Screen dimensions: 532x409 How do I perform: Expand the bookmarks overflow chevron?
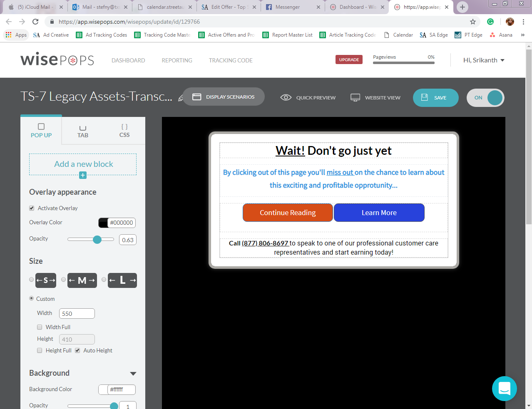tap(522, 35)
